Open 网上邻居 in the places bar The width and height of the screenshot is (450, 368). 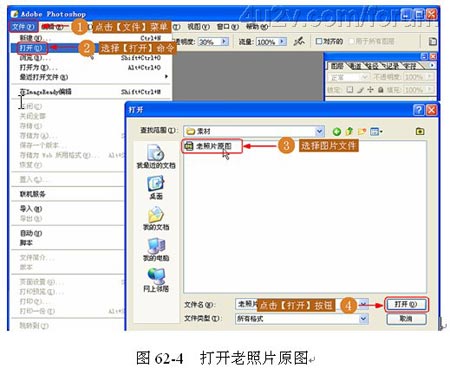(x=156, y=280)
